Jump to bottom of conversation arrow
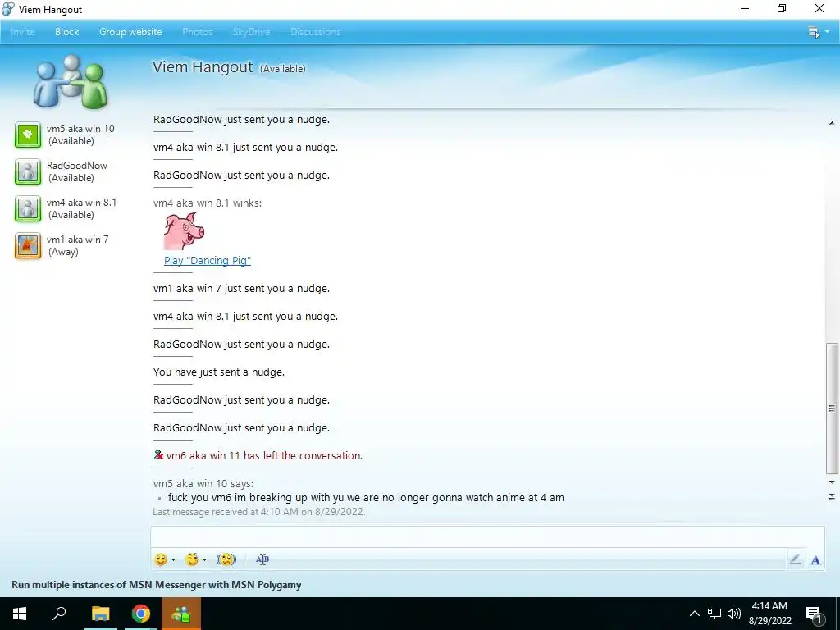This screenshot has height=630, width=840. 832,496
